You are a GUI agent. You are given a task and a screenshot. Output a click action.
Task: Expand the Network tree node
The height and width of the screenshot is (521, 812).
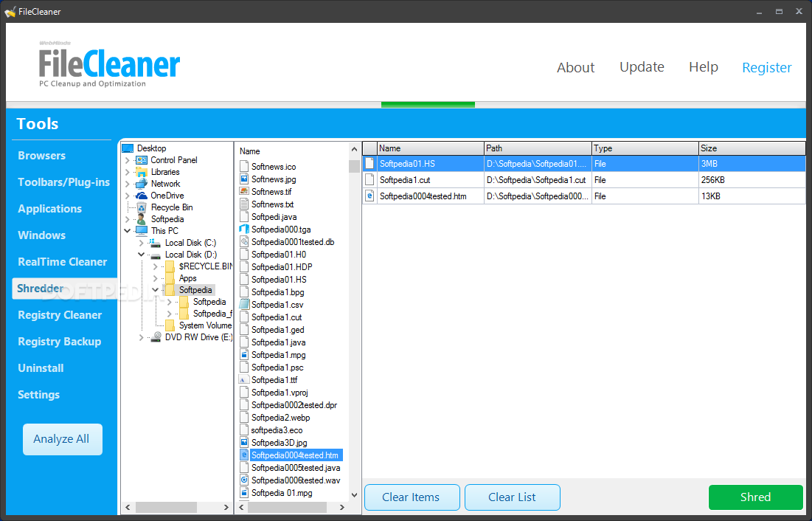click(x=128, y=184)
